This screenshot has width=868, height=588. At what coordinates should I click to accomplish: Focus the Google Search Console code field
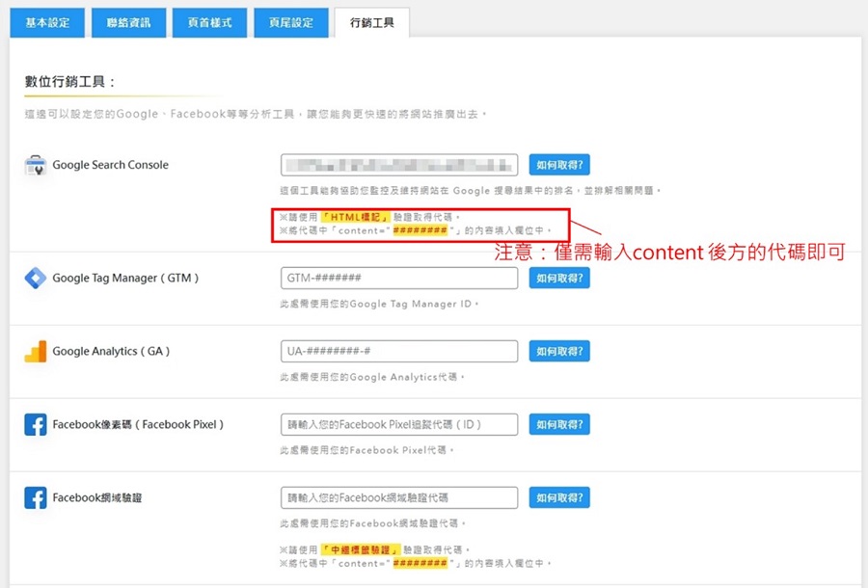(x=399, y=165)
